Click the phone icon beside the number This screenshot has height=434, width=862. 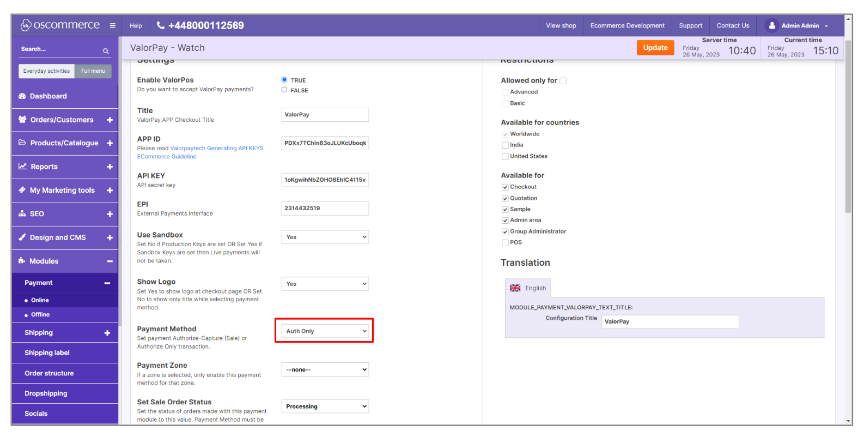[x=161, y=25]
